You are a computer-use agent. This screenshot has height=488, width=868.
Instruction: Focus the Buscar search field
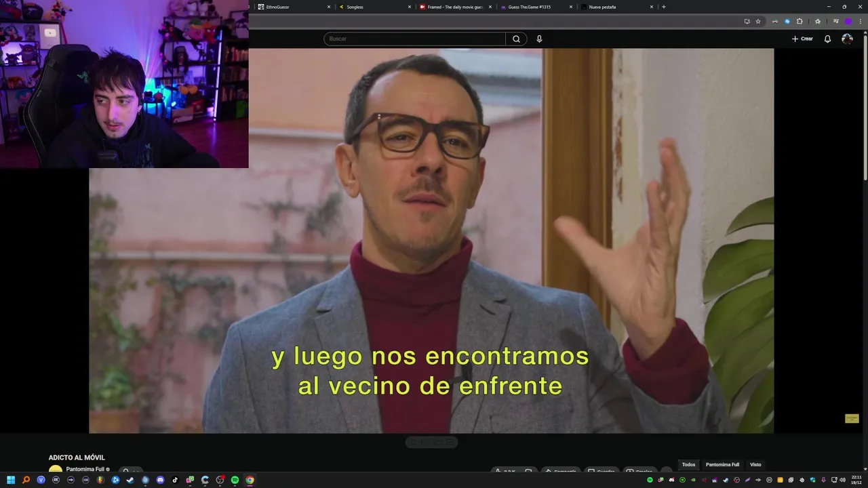tap(414, 39)
